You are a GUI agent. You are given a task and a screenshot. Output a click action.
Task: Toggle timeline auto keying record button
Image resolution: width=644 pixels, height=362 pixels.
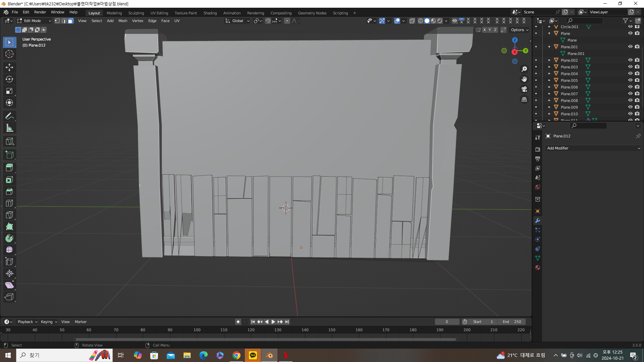[238, 322]
